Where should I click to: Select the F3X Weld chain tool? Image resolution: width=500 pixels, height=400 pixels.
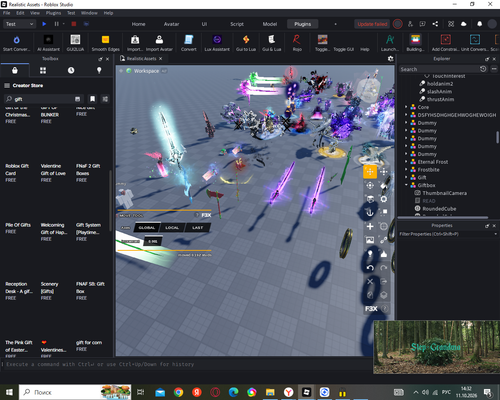point(384,240)
